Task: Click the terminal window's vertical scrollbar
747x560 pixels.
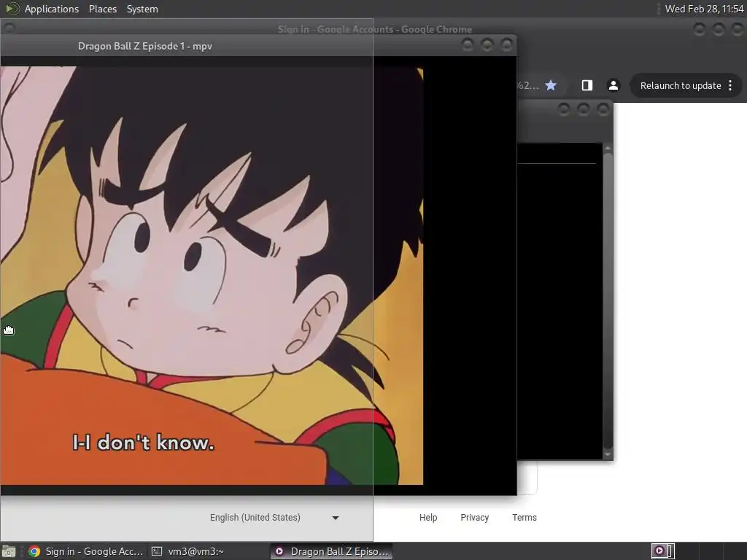Action: (x=608, y=300)
